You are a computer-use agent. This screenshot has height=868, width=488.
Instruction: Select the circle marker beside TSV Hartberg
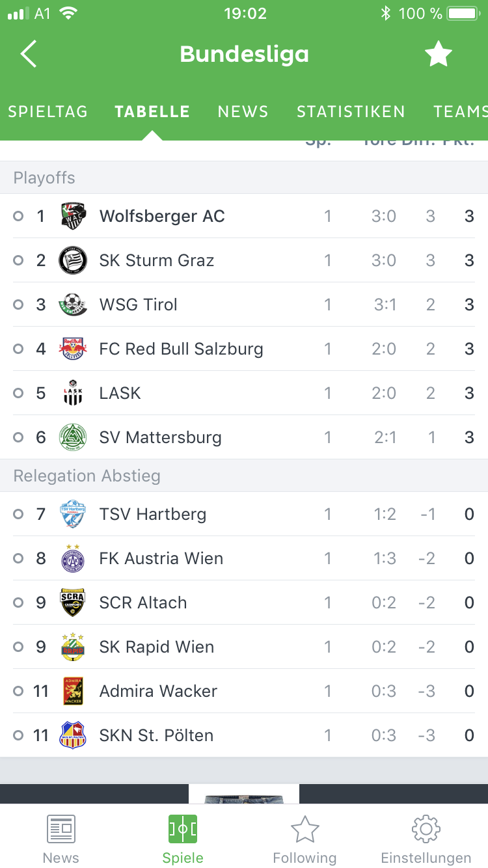point(18,514)
